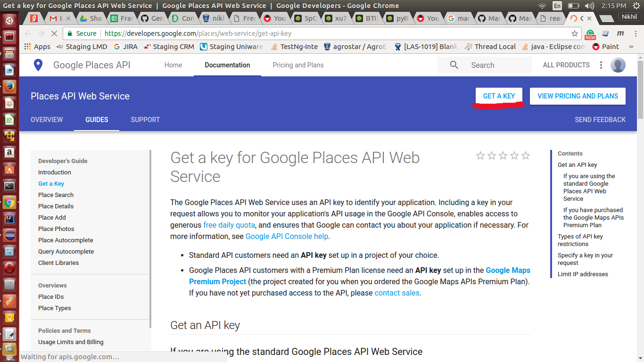Open the Paint bookmark
Image resolution: width=644 pixels, height=362 pixels.
tap(606, 47)
